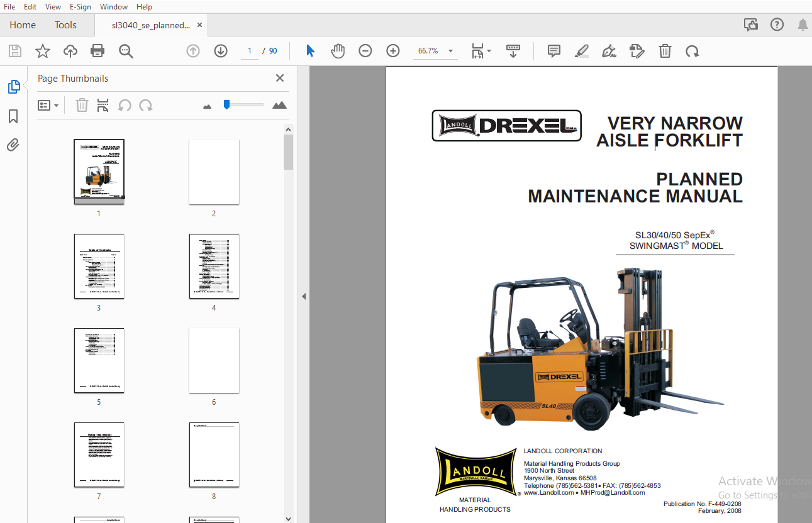Select page 6 blank thumbnail

click(214, 360)
